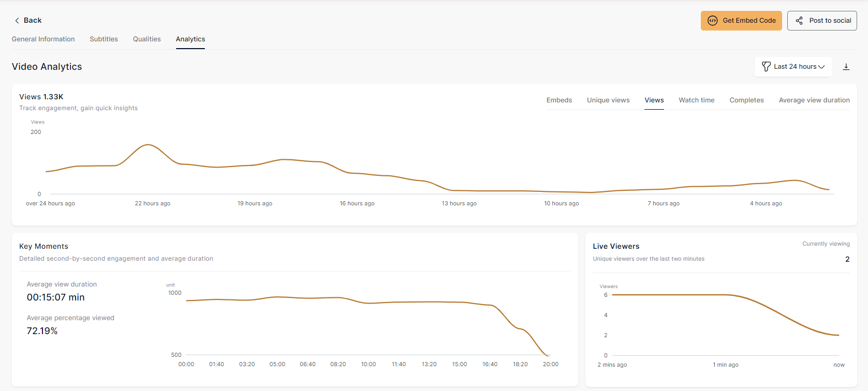The height and width of the screenshot is (391, 868).
Task: Click the over 24 hours ago label
Action: [50, 204]
